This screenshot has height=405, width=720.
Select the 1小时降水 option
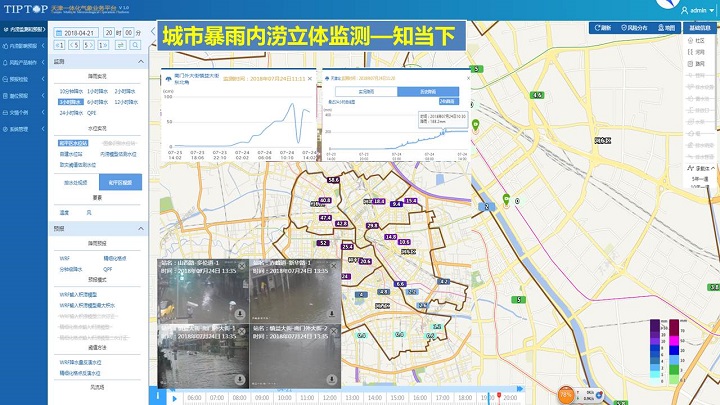pos(98,90)
